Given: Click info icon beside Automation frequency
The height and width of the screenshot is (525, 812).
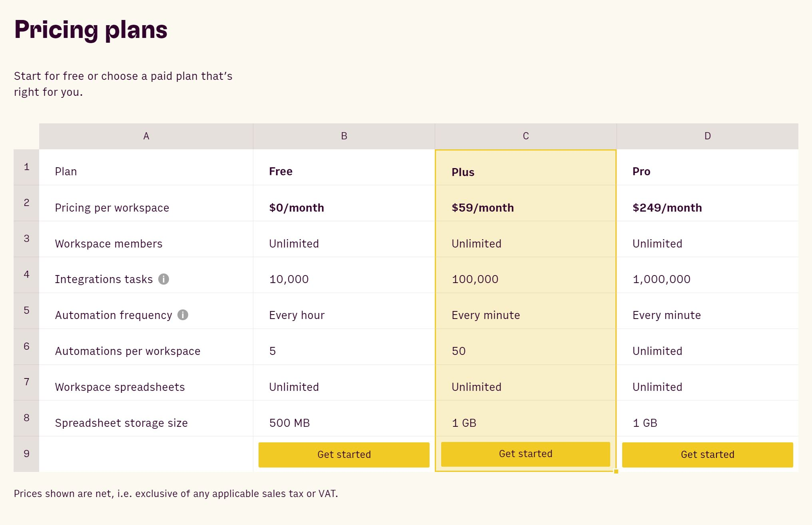Looking at the screenshot, I should coord(183,315).
